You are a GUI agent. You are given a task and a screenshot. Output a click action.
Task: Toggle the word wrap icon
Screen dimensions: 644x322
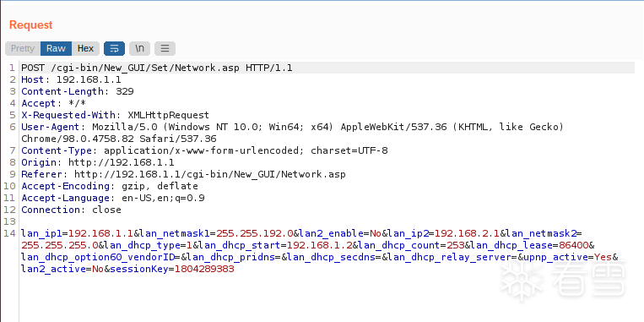(x=114, y=48)
